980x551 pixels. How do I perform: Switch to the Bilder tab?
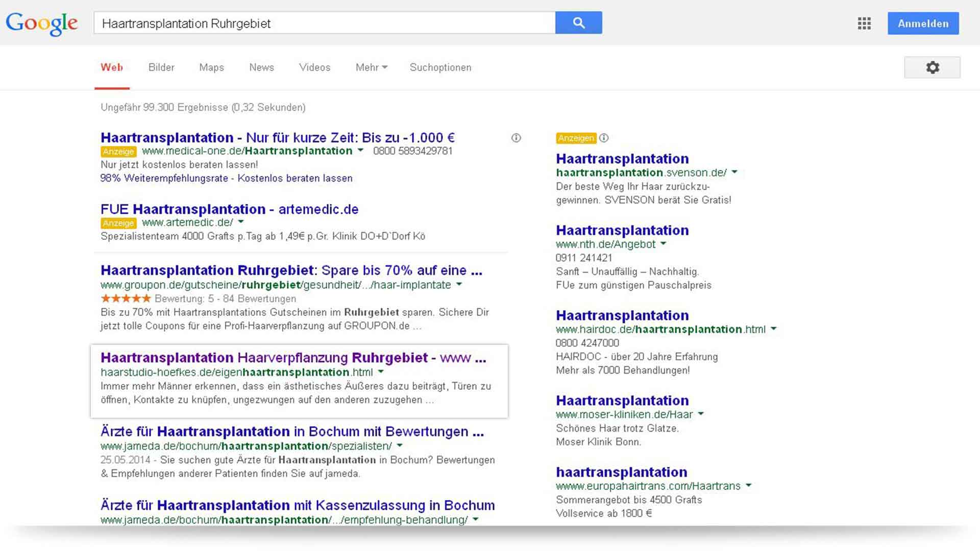161,67
